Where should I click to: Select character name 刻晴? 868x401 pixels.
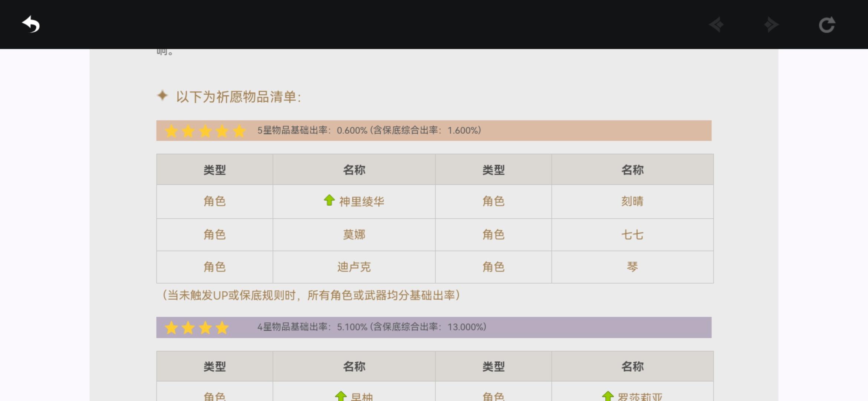coord(632,201)
